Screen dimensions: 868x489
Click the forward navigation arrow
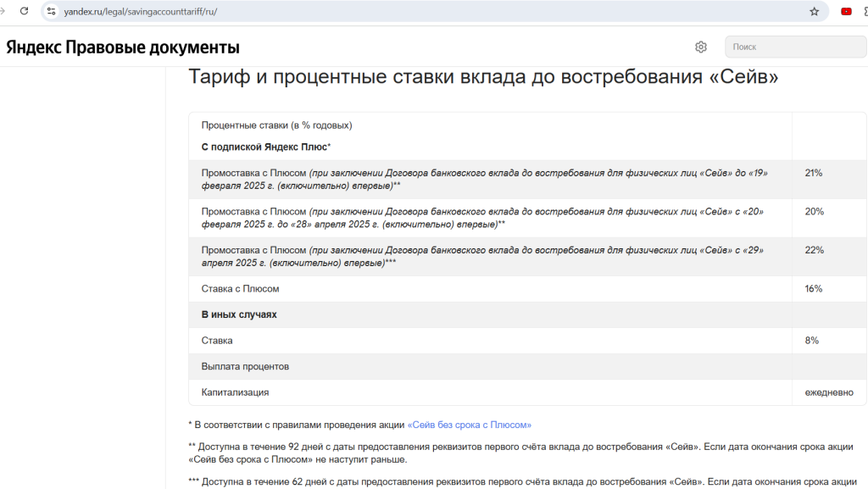3,12
